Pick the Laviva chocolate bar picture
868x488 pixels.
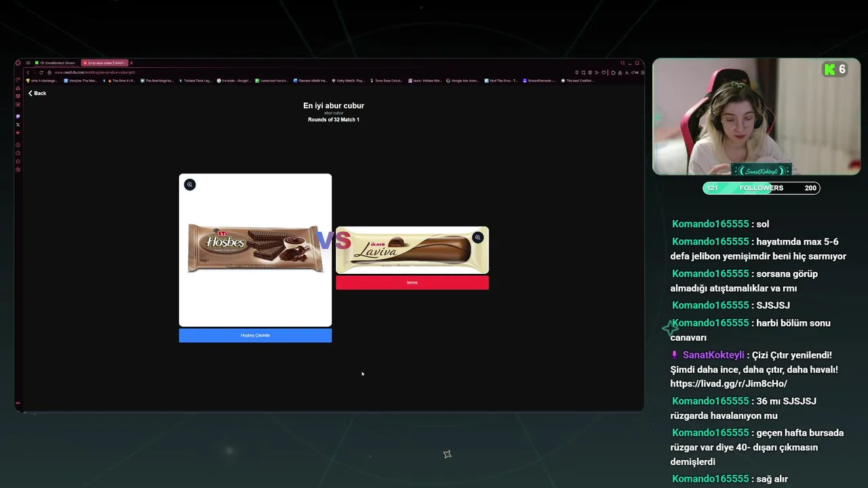(x=412, y=250)
